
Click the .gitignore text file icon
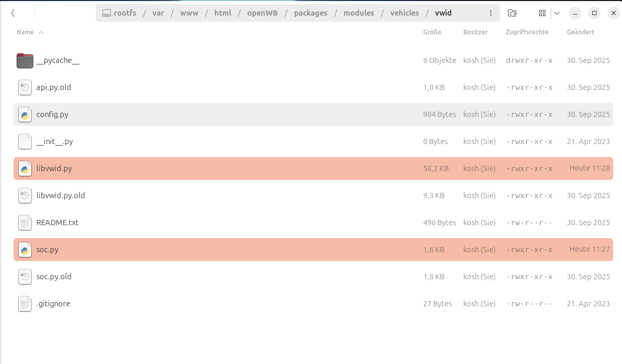[x=25, y=304]
